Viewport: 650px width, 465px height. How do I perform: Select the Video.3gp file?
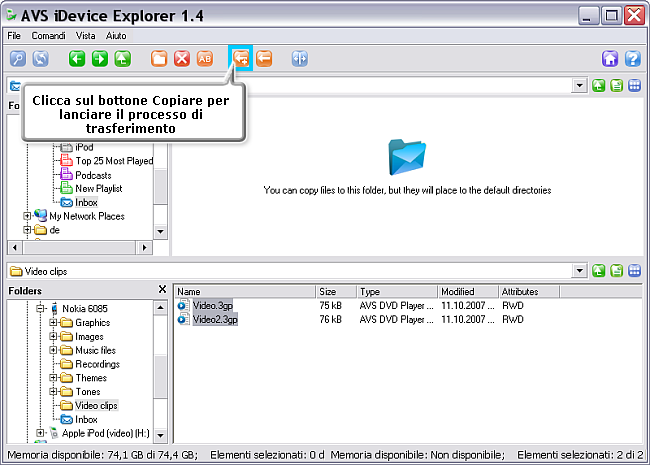(x=213, y=306)
